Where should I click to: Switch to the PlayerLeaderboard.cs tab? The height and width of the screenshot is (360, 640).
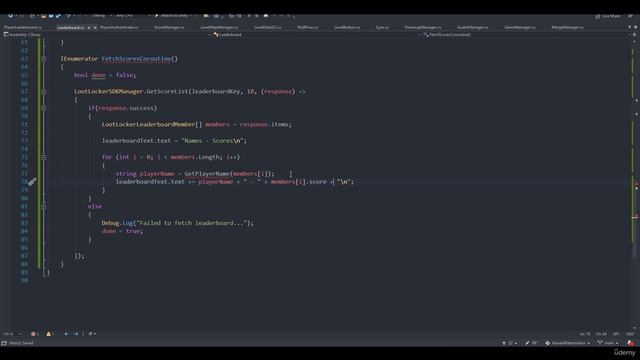22,27
